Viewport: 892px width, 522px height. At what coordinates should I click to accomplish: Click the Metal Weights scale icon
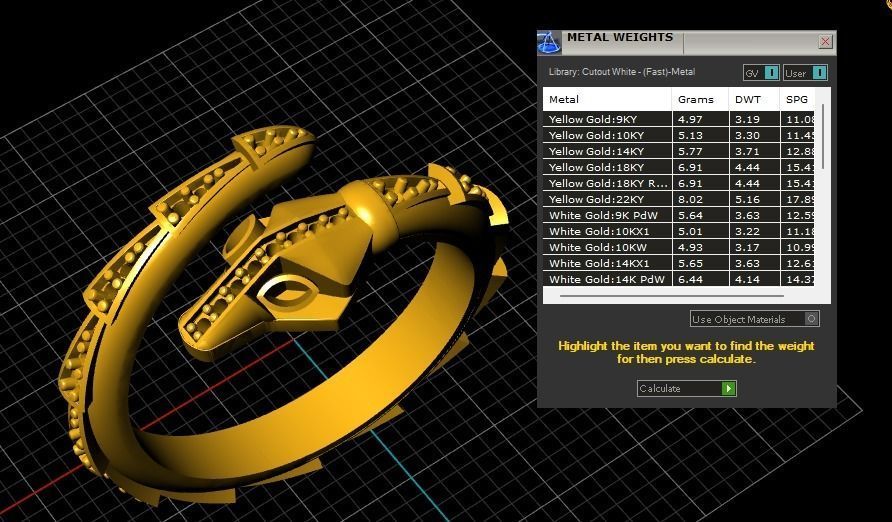click(549, 43)
